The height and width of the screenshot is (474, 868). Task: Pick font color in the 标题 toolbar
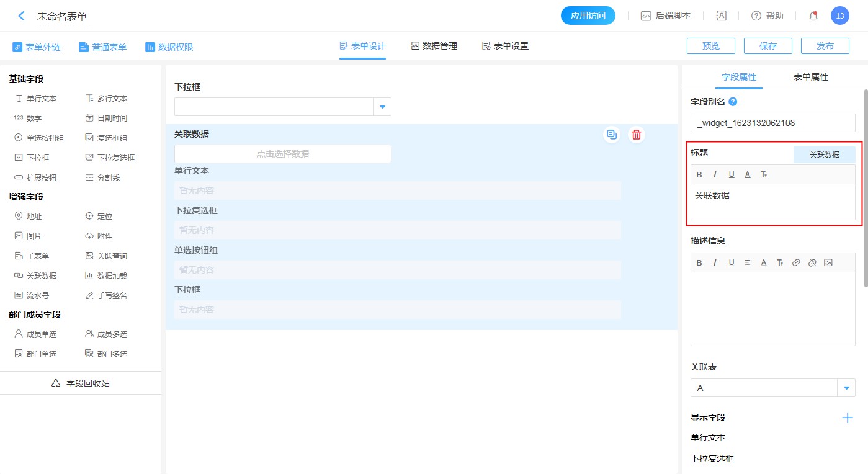748,175
